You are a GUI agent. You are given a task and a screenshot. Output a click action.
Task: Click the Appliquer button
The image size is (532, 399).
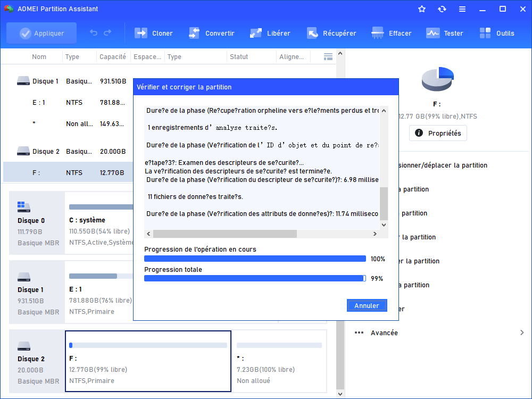41,33
